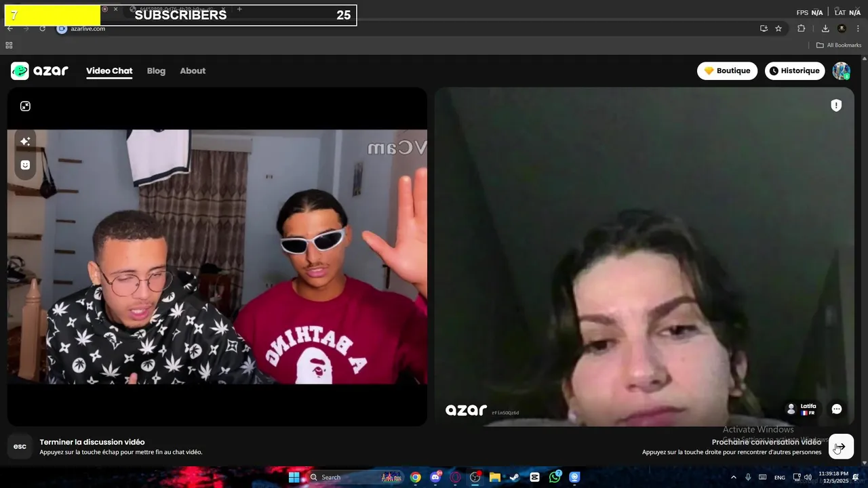Open Google Chrome from the taskbar
The width and height of the screenshot is (868, 488).
416,477
